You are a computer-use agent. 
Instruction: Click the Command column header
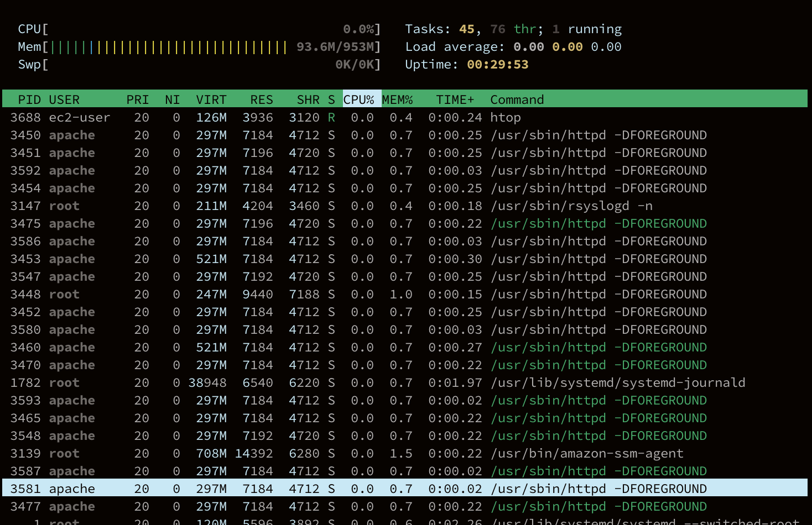pos(517,99)
